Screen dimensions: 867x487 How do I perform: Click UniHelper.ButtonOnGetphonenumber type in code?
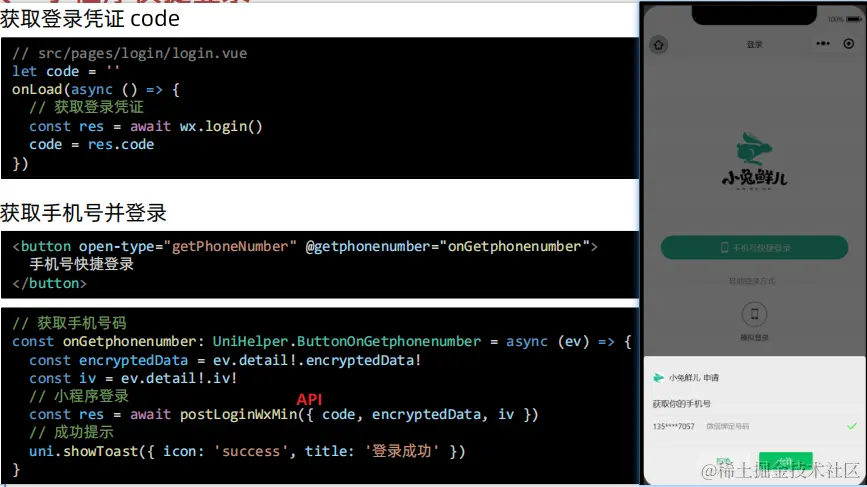(347, 342)
